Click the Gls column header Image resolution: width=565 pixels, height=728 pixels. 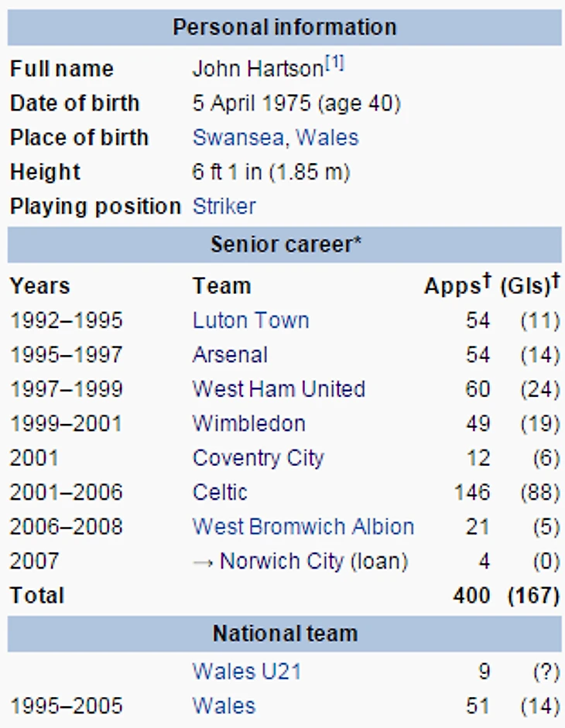(525, 286)
